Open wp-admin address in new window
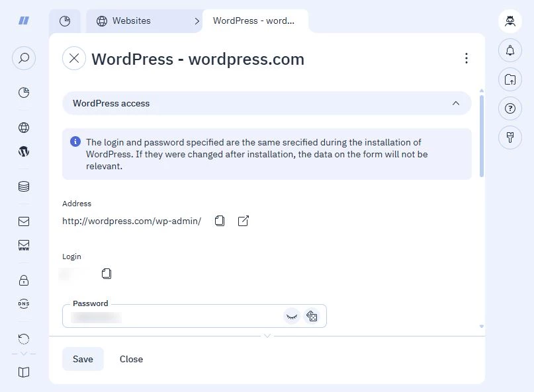This screenshot has width=534, height=392. click(243, 221)
